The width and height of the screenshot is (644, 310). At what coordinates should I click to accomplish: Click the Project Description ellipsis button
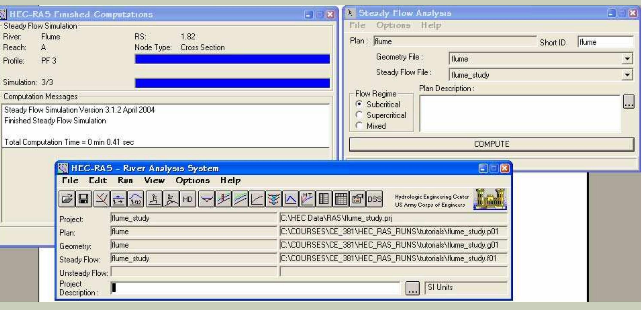[412, 288]
